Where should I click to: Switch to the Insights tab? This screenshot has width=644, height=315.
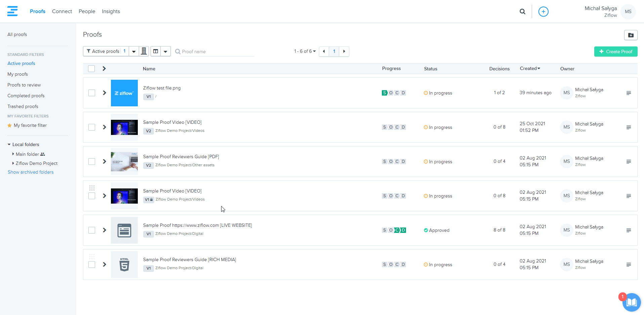tap(111, 11)
